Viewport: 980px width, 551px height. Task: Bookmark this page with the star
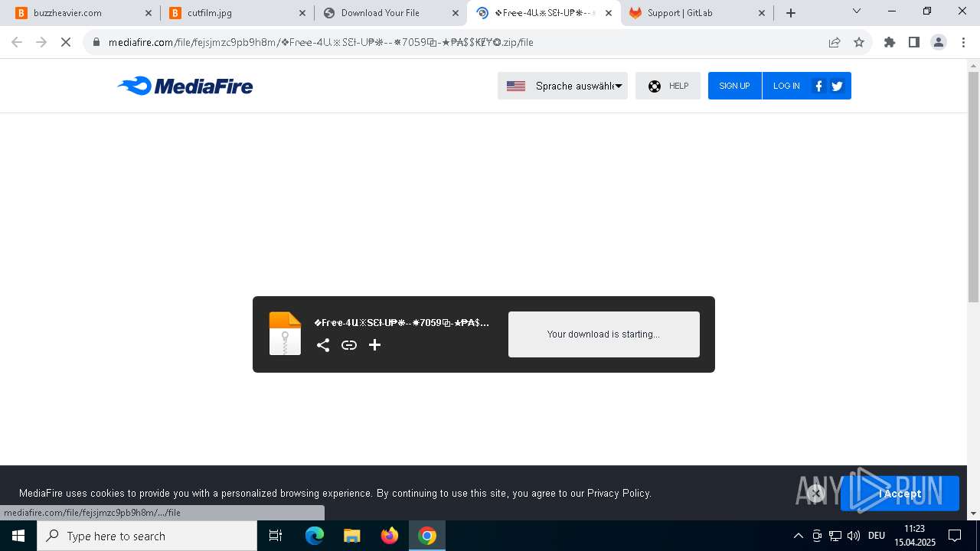pos(859,42)
